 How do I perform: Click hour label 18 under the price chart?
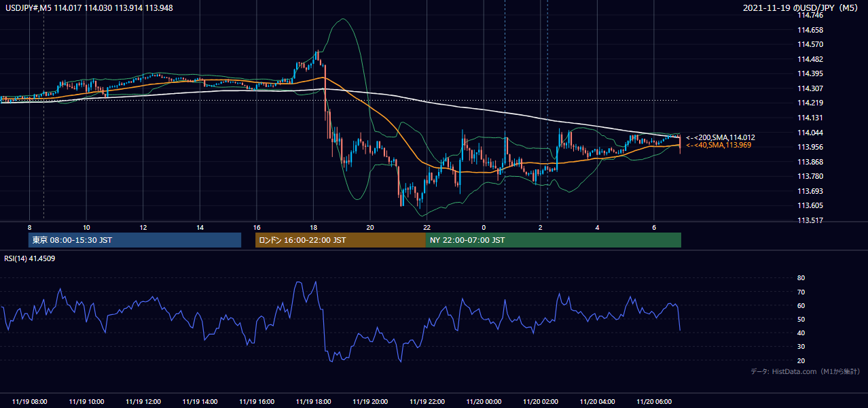[313, 227]
